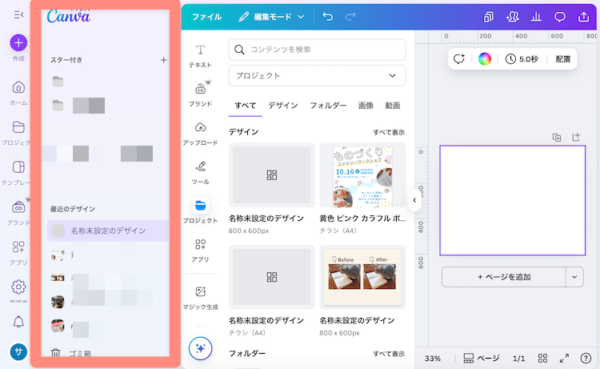The height and width of the screenshot is (369, 600).
Task: Add a starred item with plus
Action: point(163,60)
